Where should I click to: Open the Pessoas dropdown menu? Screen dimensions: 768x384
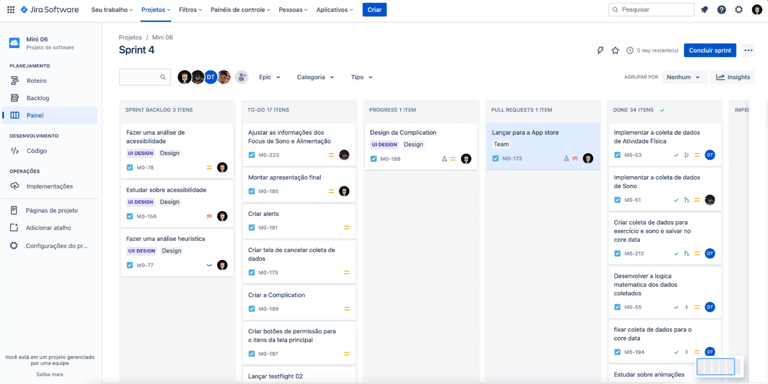coord(293,10)
